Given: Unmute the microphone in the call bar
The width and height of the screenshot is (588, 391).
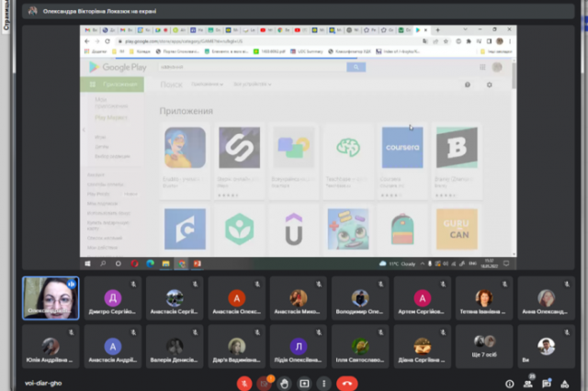Looking at the screenshot, I should point(244,383).
